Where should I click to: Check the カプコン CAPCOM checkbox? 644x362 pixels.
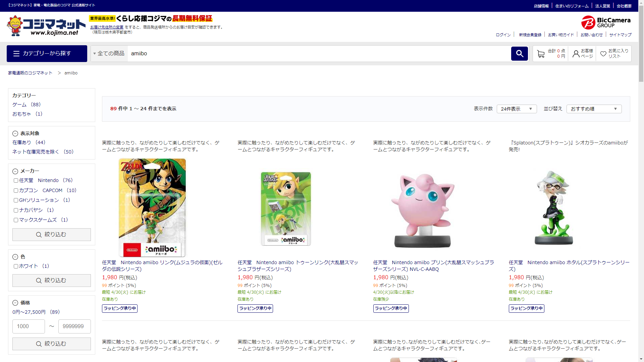(x=16, y=191)
